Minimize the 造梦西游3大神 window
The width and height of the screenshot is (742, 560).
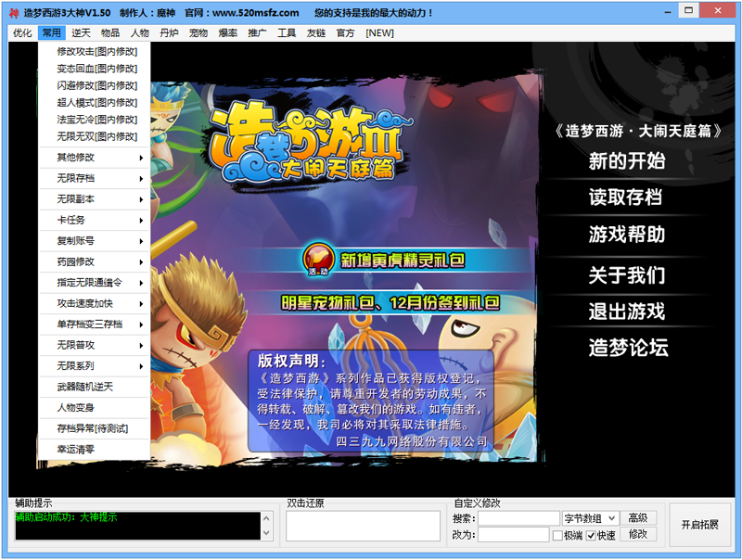click(668, 12)
